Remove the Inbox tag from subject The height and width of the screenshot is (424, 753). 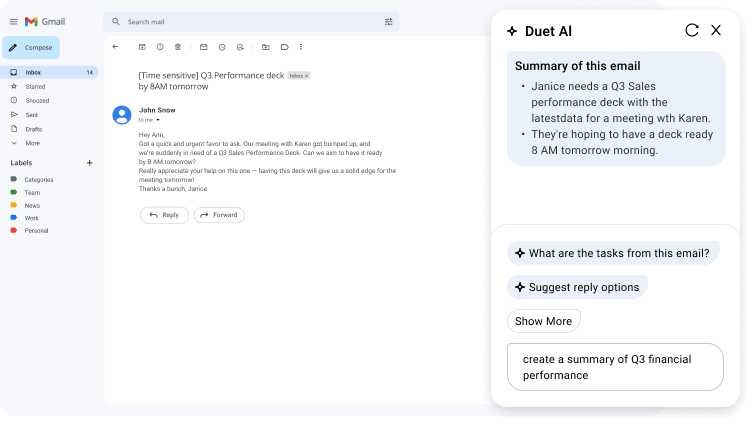click(x=307, y=76)
